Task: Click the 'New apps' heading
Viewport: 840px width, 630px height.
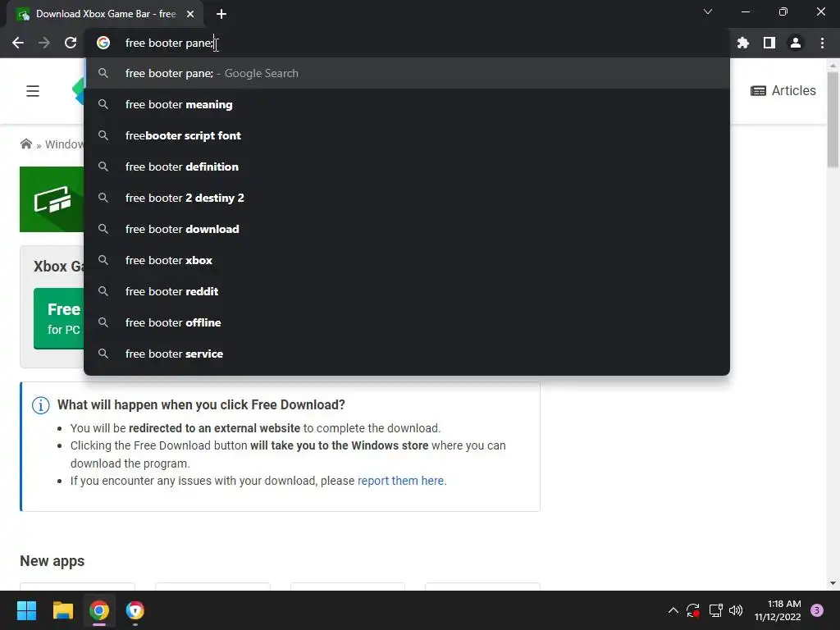Action: coord(52,561)
